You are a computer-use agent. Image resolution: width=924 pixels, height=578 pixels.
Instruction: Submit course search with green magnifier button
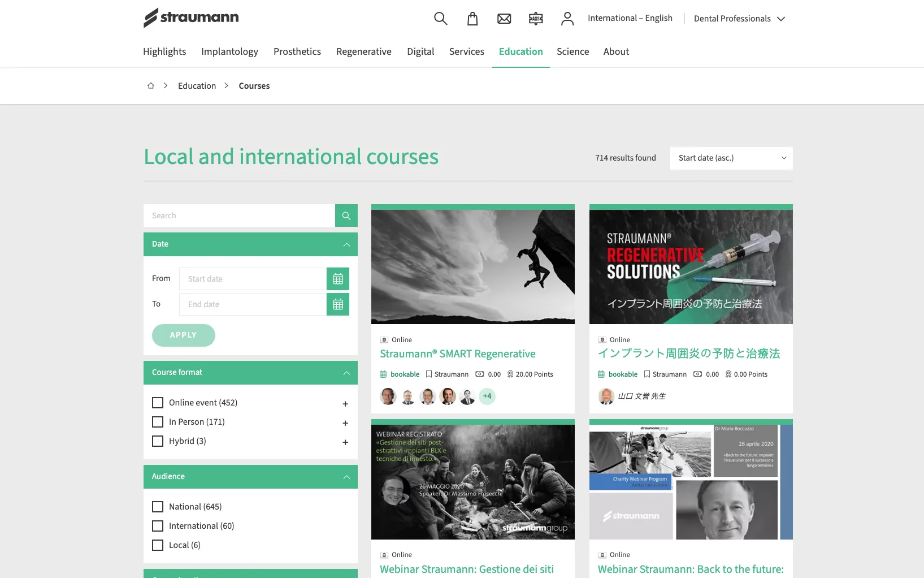346,215
